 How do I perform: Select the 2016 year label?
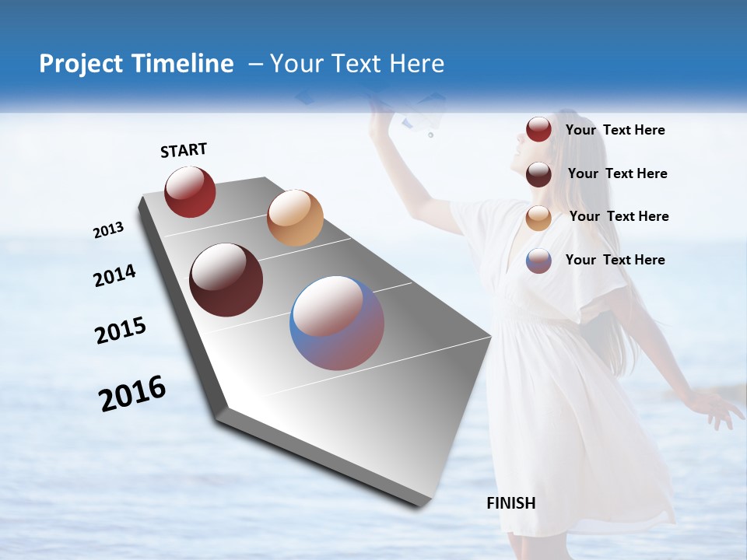pos(132,394)
